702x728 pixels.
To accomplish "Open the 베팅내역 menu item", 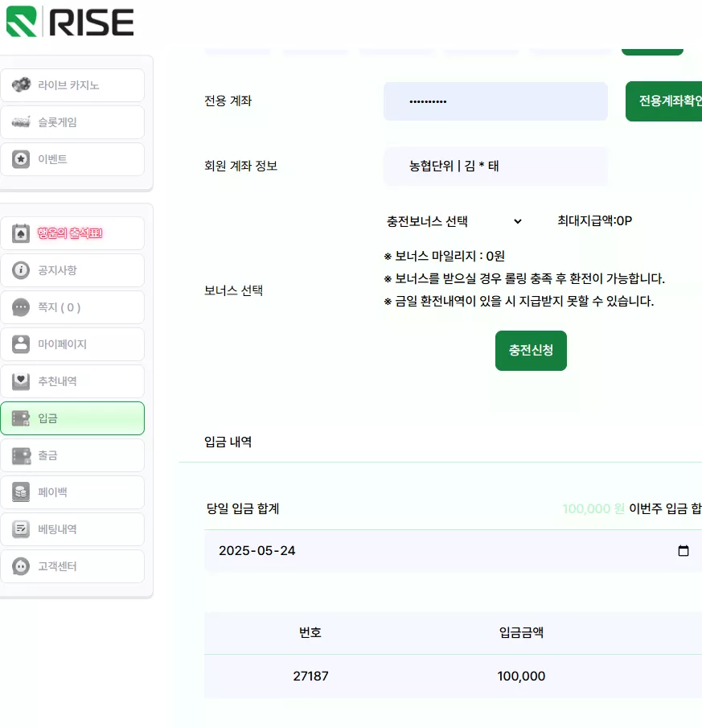I will click(72, 529).
